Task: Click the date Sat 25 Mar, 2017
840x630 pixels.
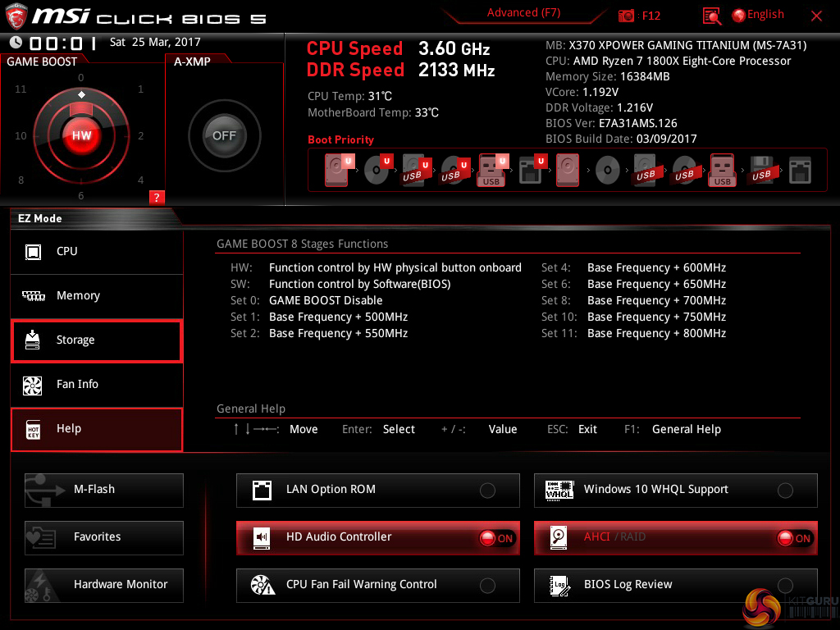Action: 155,42
